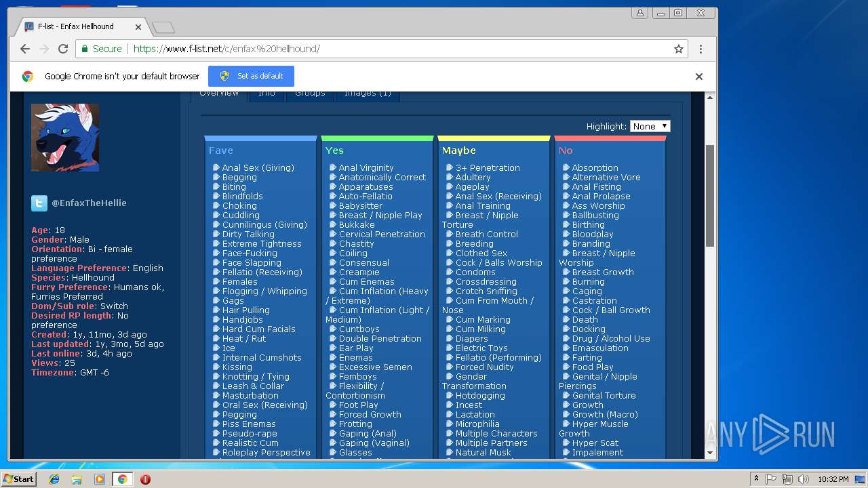The width and height of the screenshot is (868, 488).
Task: Dismiss the default browser notification bar
Action: click(699, 77)
